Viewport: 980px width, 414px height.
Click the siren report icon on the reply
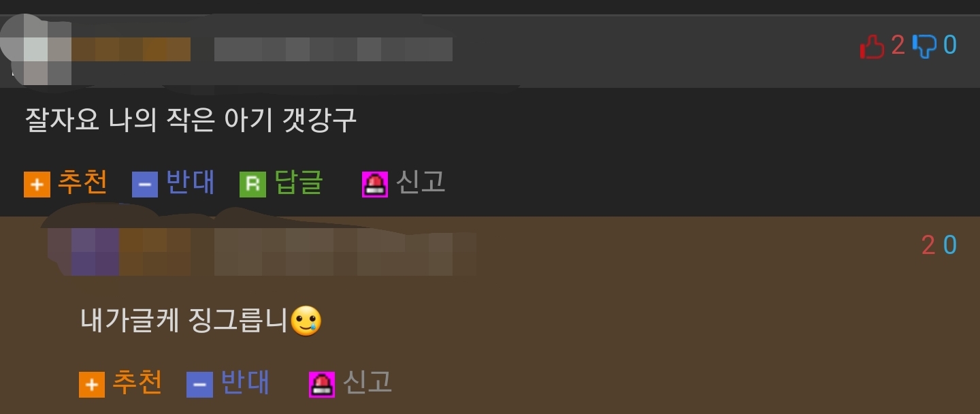(322, 385)
